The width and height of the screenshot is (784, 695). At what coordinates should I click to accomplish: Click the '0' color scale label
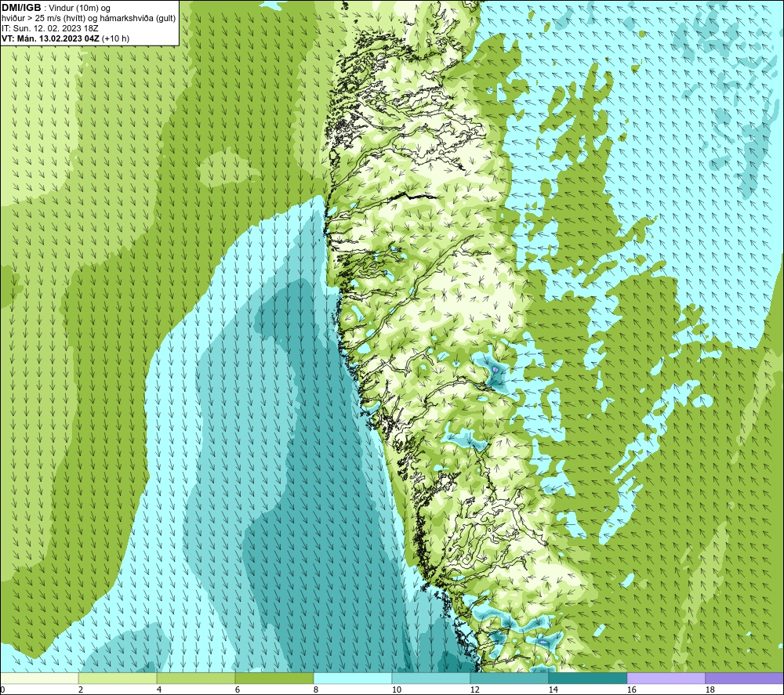tap(3, 690)
